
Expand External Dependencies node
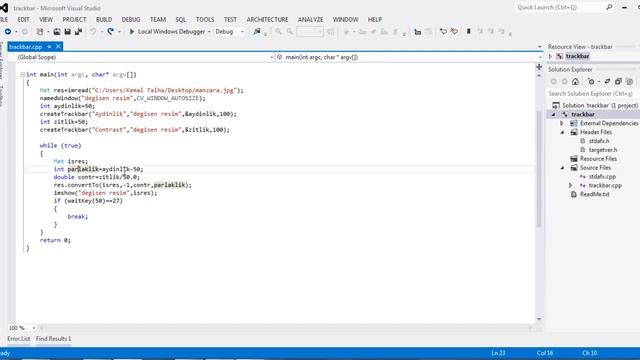pos(562,123)
